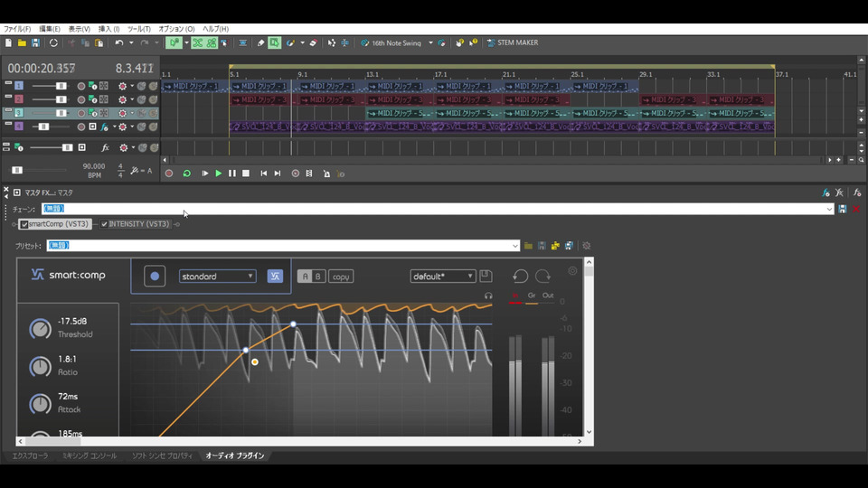Toggle loop playback

[x=186, y=174]
